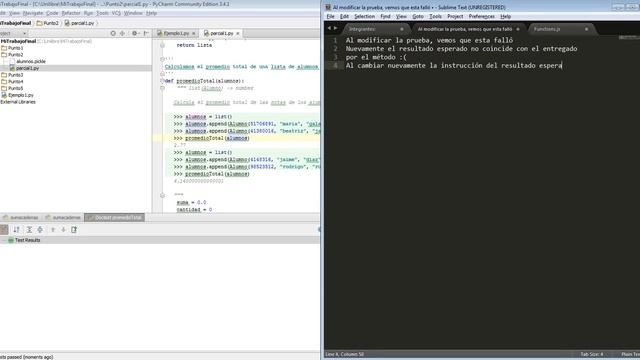Screen dimensions: 640x360
Task: Click the Punto2 folder in project tree
Action: point(12,55)
